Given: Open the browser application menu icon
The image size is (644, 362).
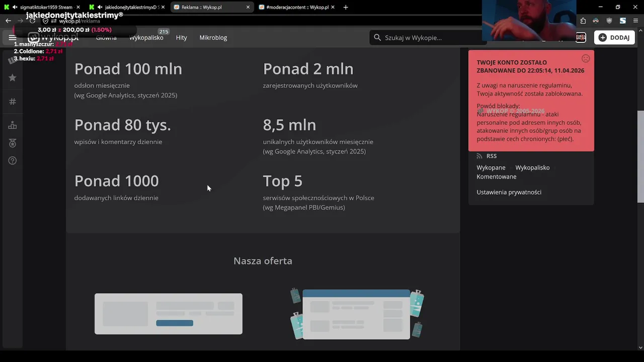Looking at the screenshot, I should pyautogui.click(x=636, y=21).
